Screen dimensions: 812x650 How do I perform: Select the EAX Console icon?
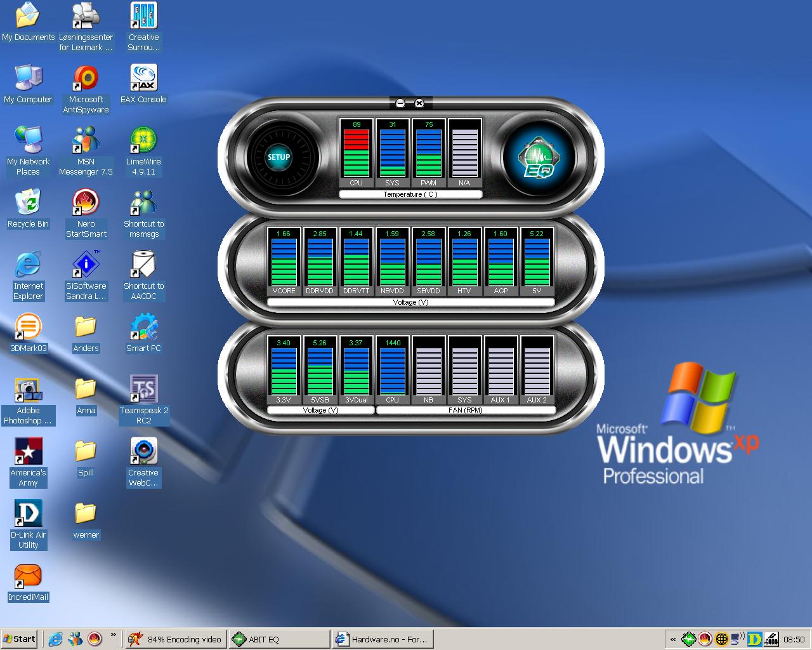click(x=144, y=84)
